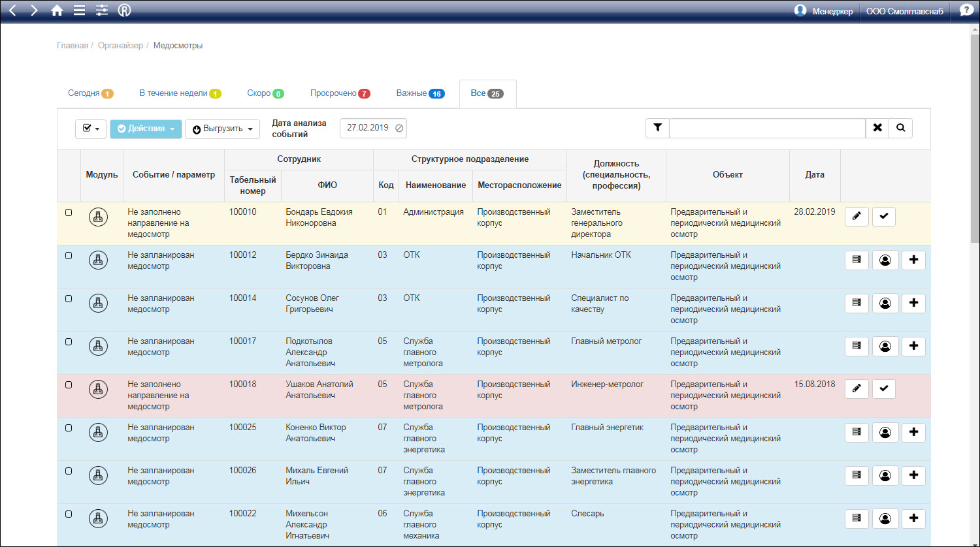Tick checkbox for Подкотылов Александр row
The image size is (980, 547).
click(x=69, y=342)
